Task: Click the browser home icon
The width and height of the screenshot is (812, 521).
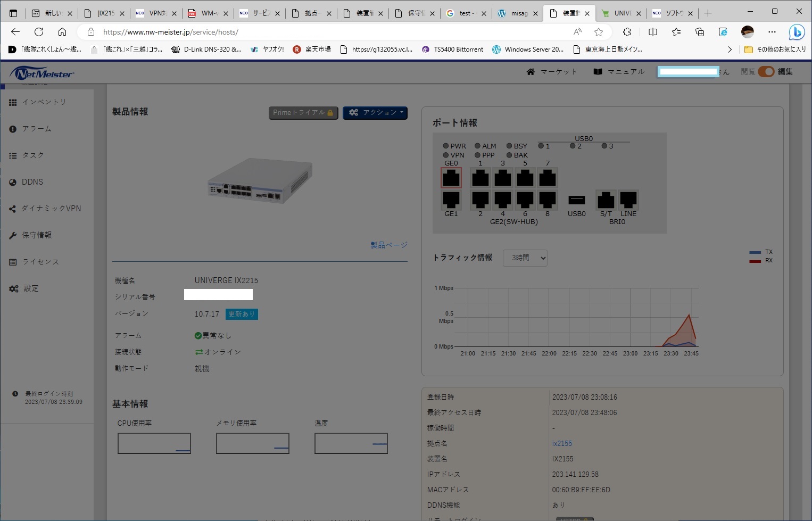Action: (x=62, y=32)
